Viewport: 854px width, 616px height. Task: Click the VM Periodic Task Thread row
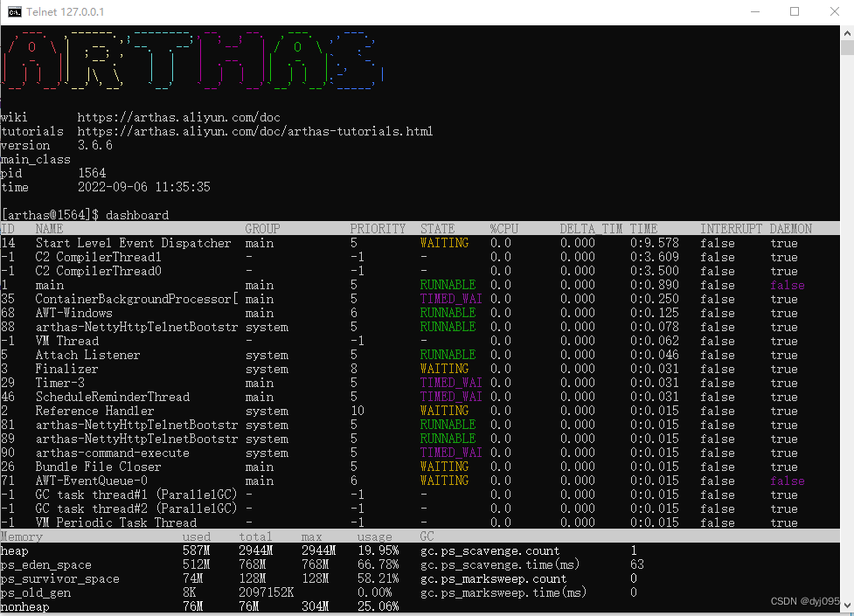tap(116, 523)
